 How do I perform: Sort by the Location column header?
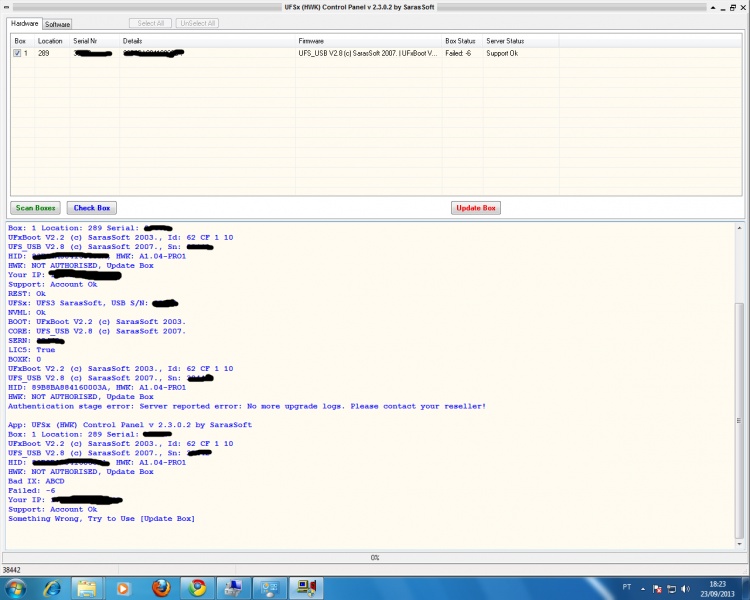click(52, 41)
